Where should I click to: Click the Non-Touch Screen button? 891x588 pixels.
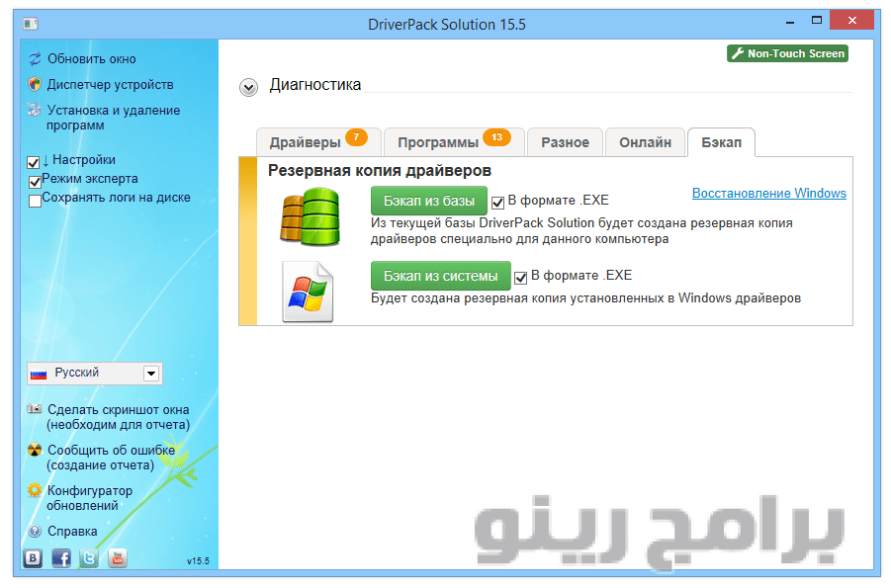787,53
